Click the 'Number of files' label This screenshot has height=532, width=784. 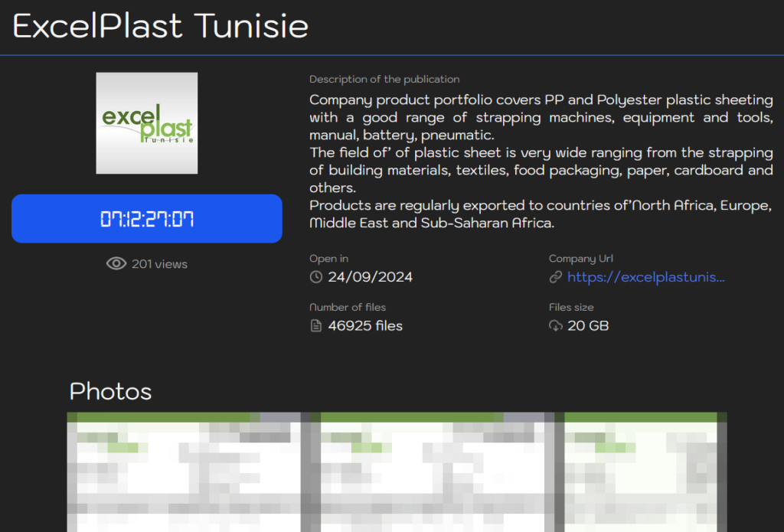(x=348, y=307)
